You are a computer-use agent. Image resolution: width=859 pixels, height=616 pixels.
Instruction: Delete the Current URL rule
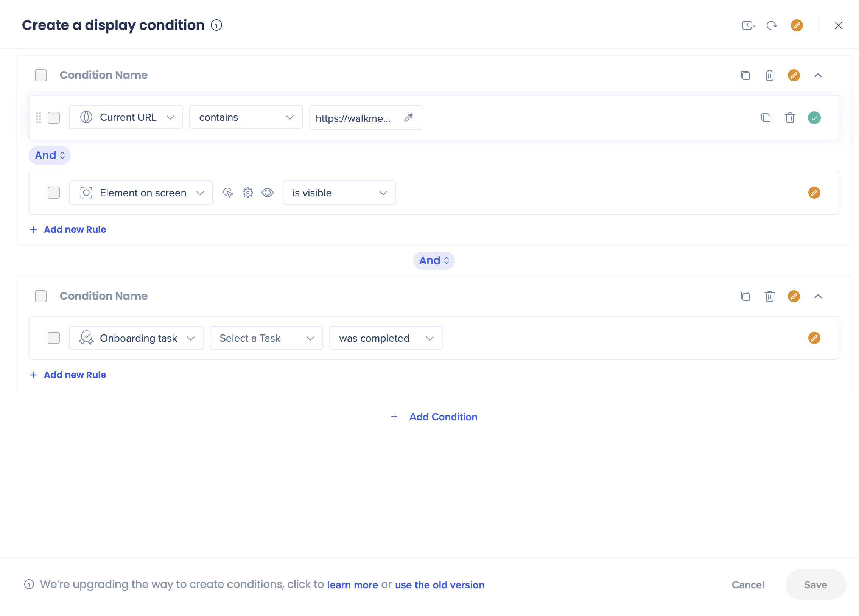(790, 118)
